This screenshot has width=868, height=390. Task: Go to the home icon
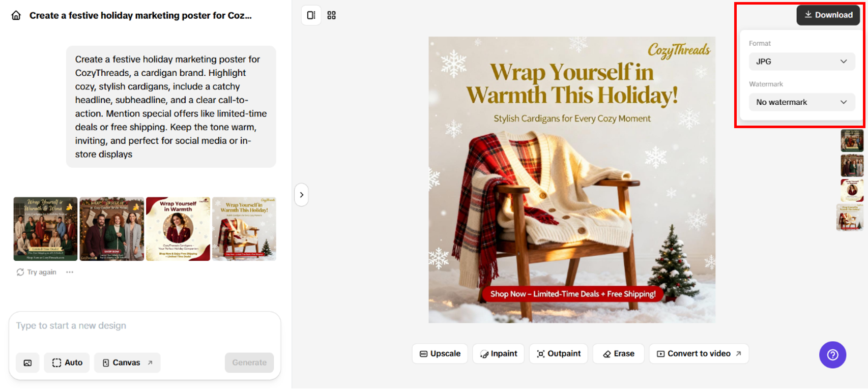[16, 16]
